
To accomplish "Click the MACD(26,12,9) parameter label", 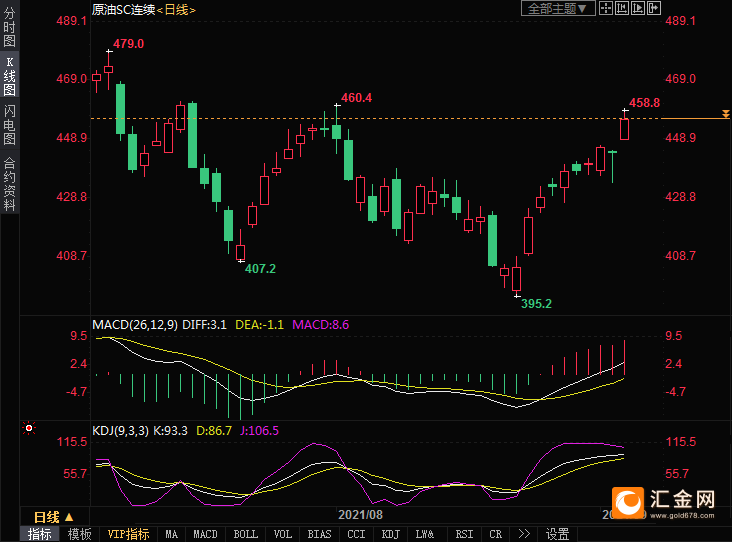I will 135,325.
